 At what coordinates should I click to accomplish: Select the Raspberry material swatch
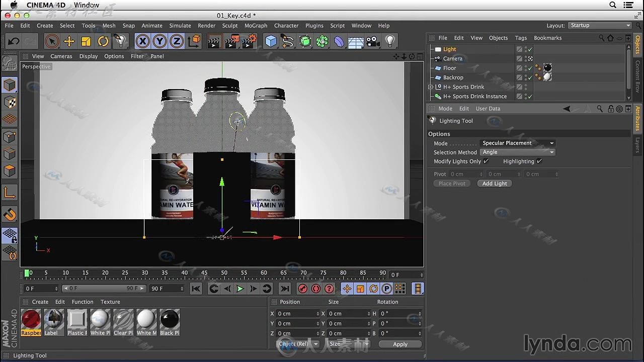pyautogui.click(x=31, y=323)
